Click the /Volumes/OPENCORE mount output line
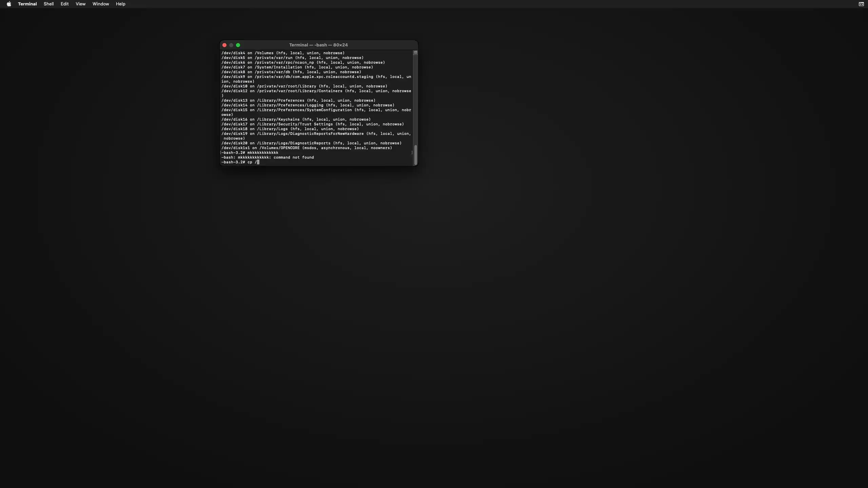This screenshot has height=488, width=868. pos(307,148)
